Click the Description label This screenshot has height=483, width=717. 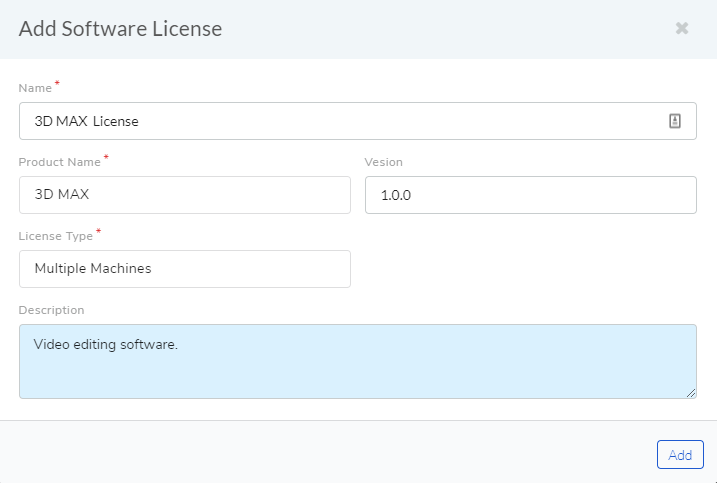[51, 310]
